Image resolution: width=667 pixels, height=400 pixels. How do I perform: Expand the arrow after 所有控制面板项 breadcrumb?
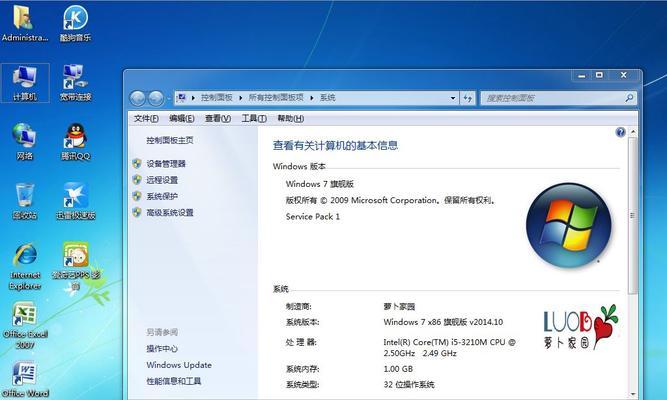[312, 98]
